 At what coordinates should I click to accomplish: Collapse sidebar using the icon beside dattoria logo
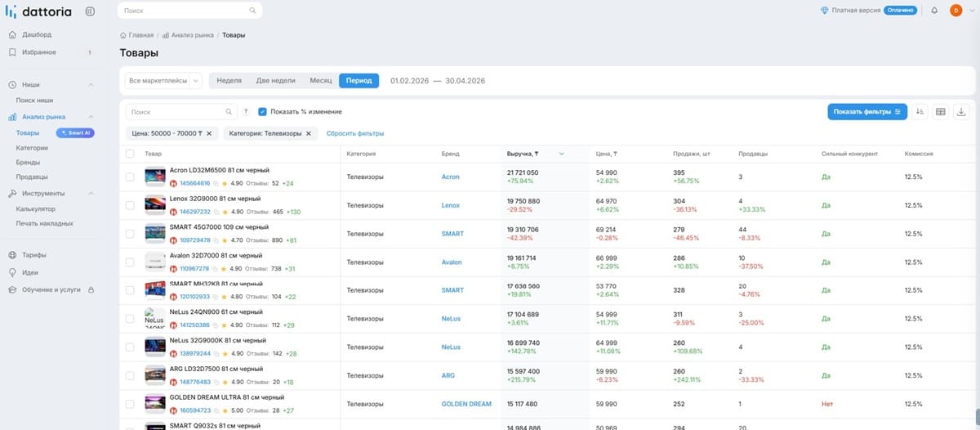[x=89, y=11]
